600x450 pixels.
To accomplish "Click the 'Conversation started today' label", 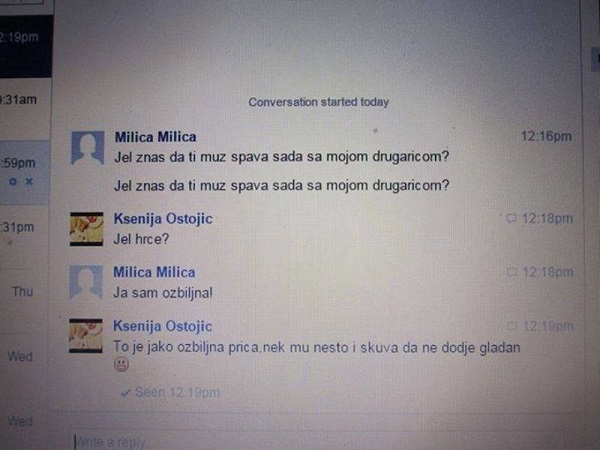I will (318, 102).
